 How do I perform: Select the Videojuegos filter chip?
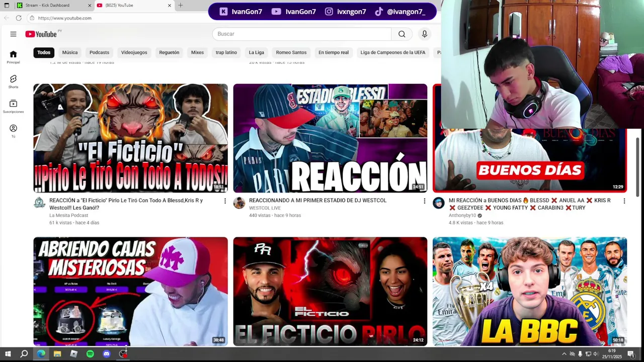coord(134,52)
